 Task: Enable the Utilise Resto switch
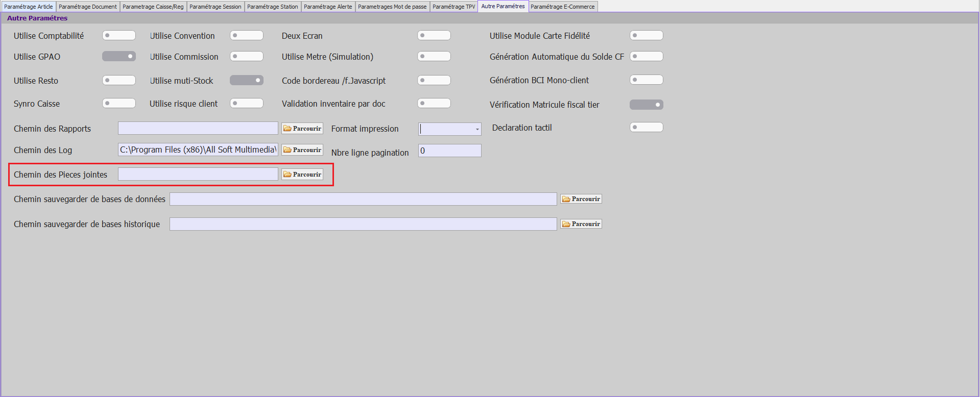pyautogui.click(x=119, y=80)
